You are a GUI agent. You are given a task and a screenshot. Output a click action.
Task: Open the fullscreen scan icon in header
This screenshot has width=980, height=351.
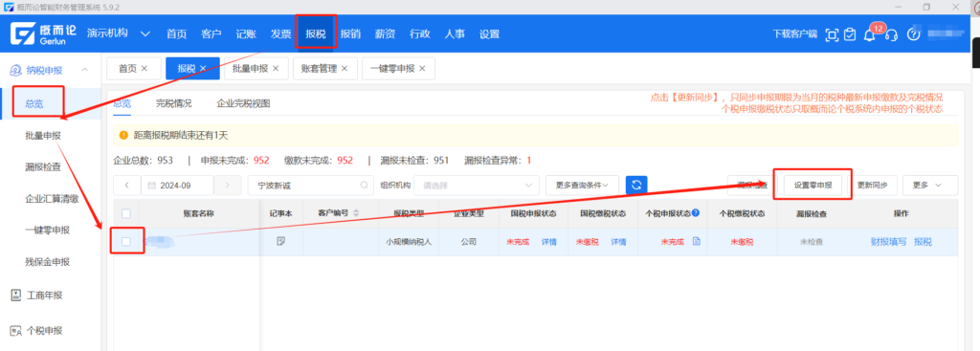pos(832,34)
